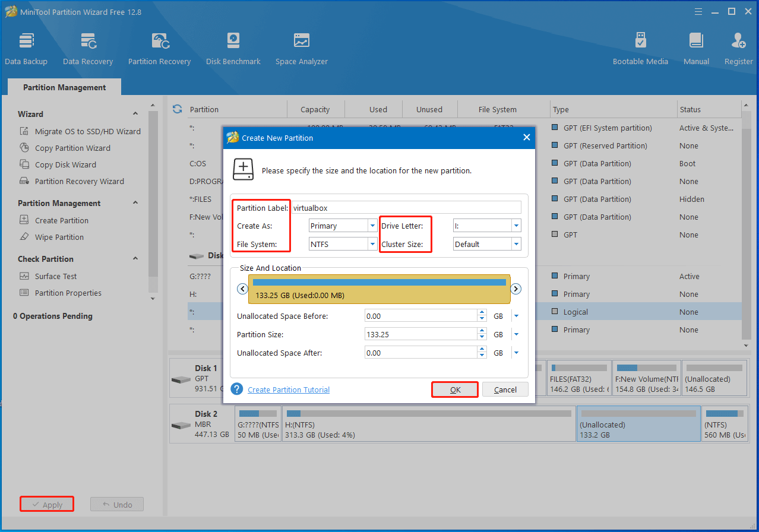The height and width of the screenshot is (532, 759).
Task: Refresh the partition list
Action: point(177,109)
